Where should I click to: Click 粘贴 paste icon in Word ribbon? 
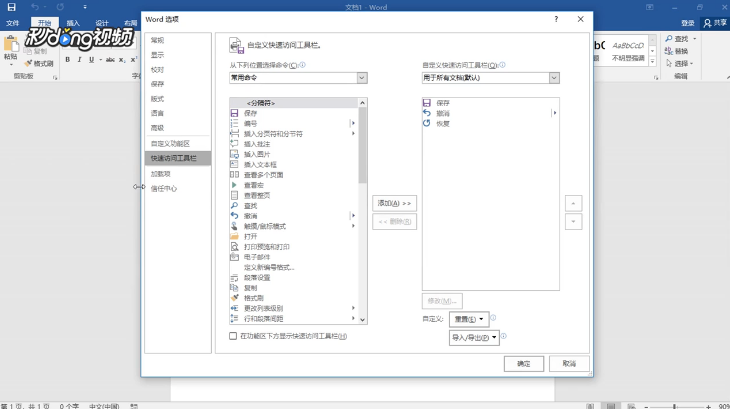(x=11, y=45)
